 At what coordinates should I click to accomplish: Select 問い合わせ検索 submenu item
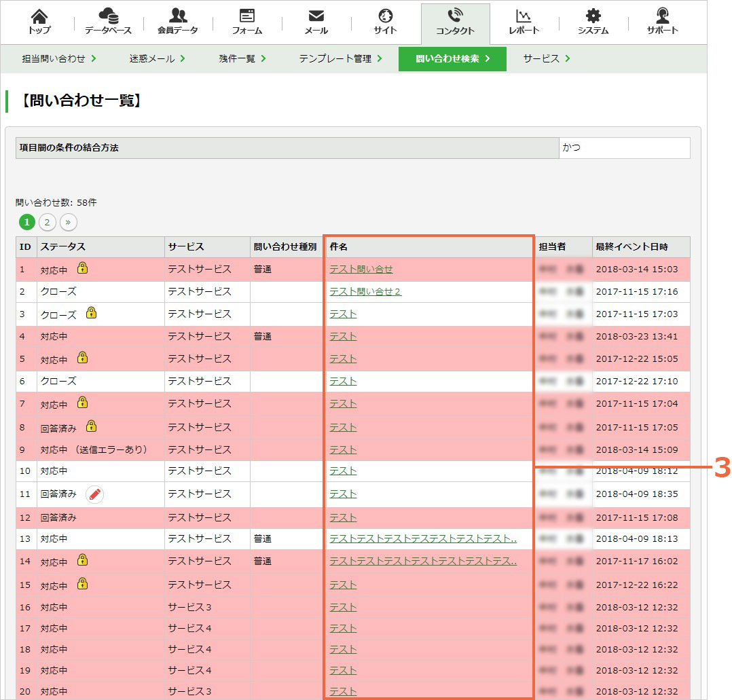pos(452,59)
